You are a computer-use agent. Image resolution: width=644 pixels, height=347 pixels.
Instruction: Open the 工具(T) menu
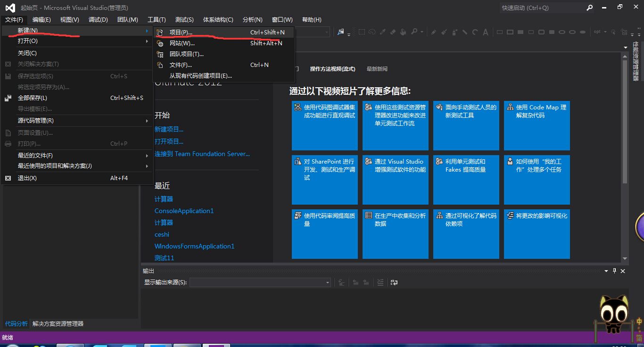click(x=157, y=20)
